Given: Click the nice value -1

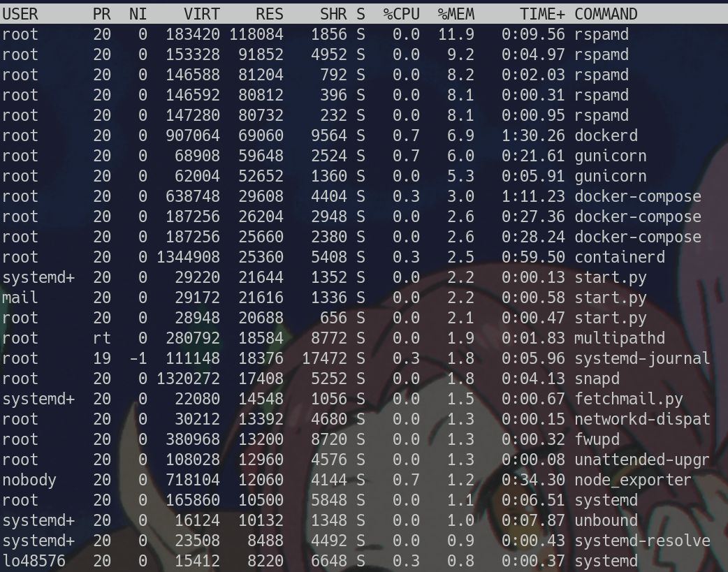Looking at the screenshot, I should pos(138,358).
